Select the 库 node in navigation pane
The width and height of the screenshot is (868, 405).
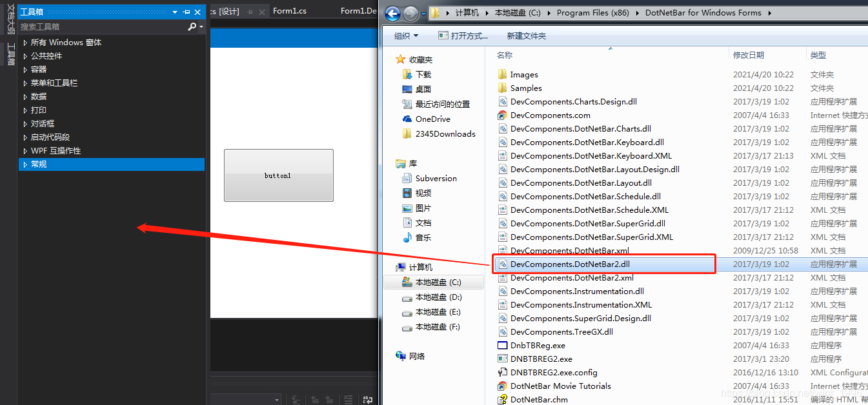407,164
